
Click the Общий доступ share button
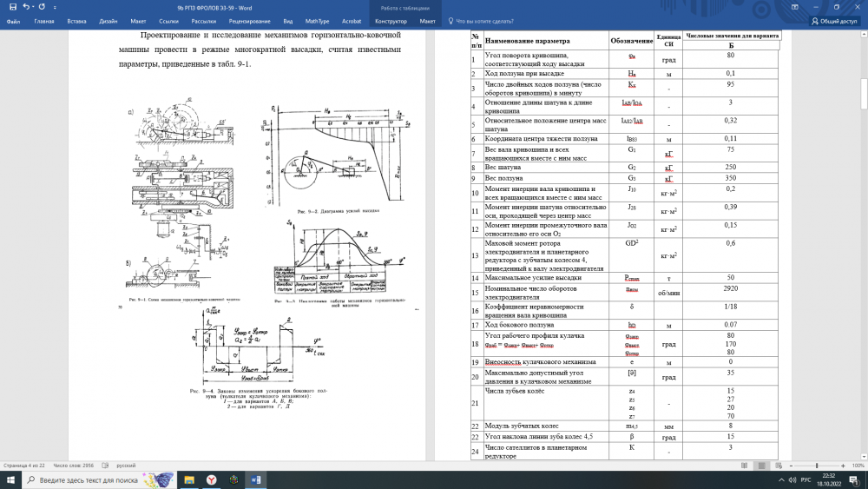[834, 20]
